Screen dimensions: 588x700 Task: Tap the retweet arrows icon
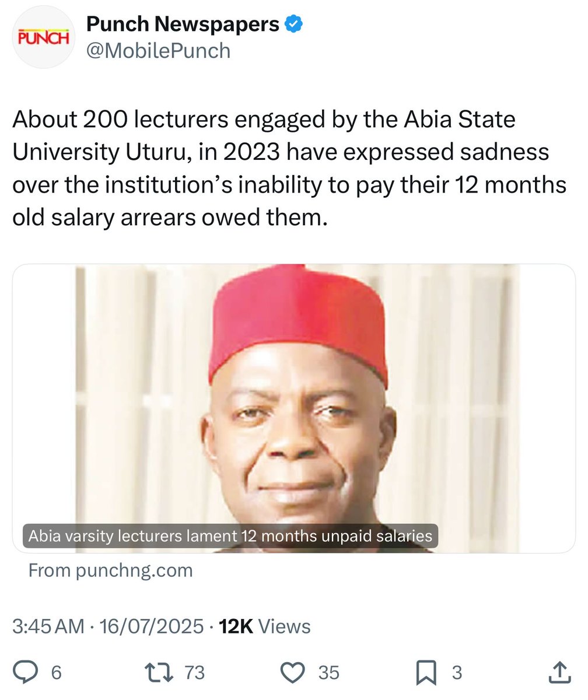[x=160, y=673]
